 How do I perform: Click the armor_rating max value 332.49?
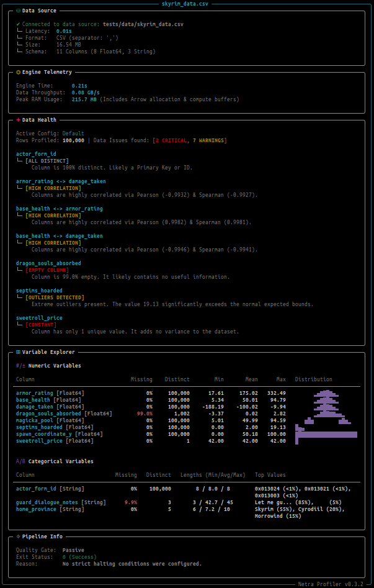[x=276, y=393]
